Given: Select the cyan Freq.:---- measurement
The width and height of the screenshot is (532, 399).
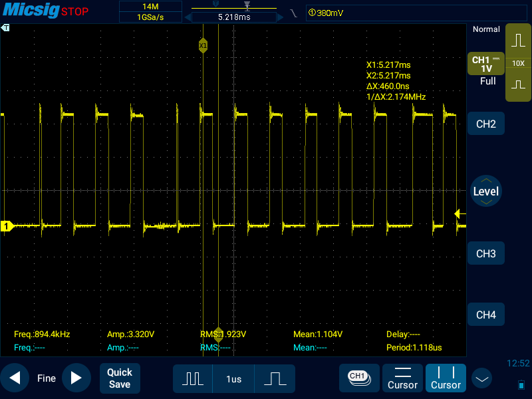Looking at the screenshot, I should tap(29, 347).
